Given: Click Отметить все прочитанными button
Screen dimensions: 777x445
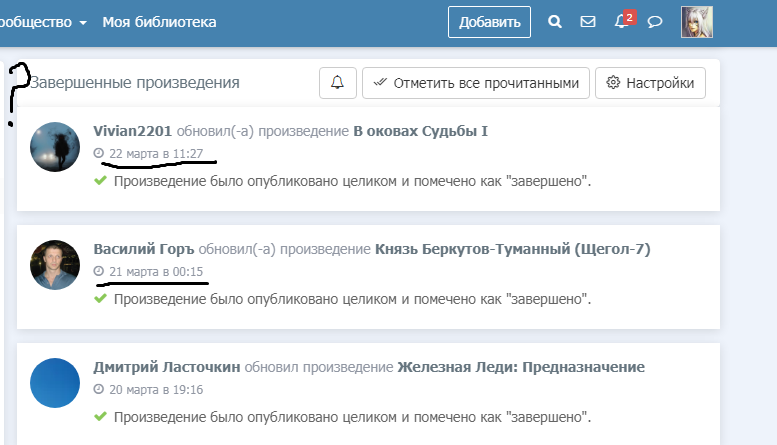Looking at the screenshot, I should click(475, 83).
